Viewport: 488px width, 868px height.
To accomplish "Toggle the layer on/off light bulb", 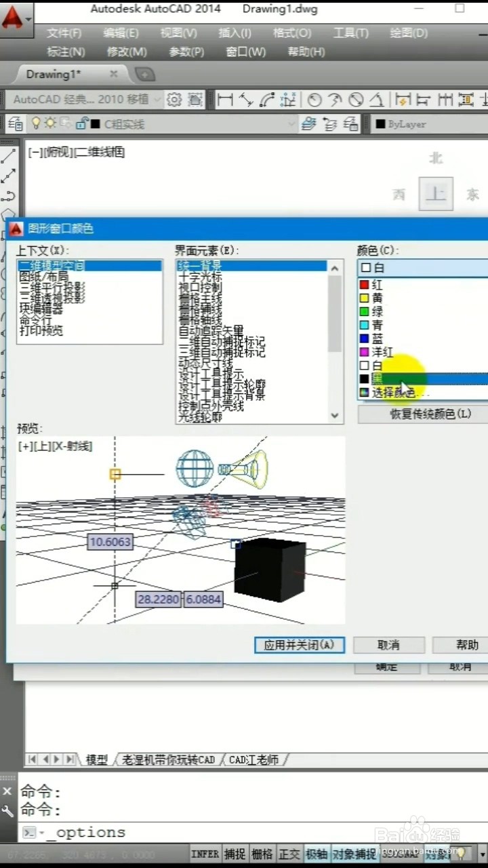I will [36, 123].
